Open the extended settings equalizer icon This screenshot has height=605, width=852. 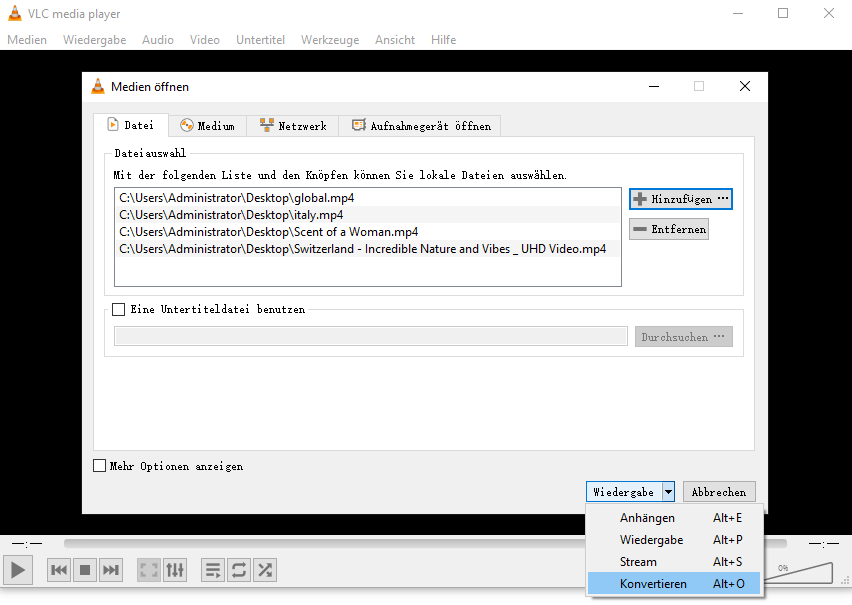[x=174, y=570]
